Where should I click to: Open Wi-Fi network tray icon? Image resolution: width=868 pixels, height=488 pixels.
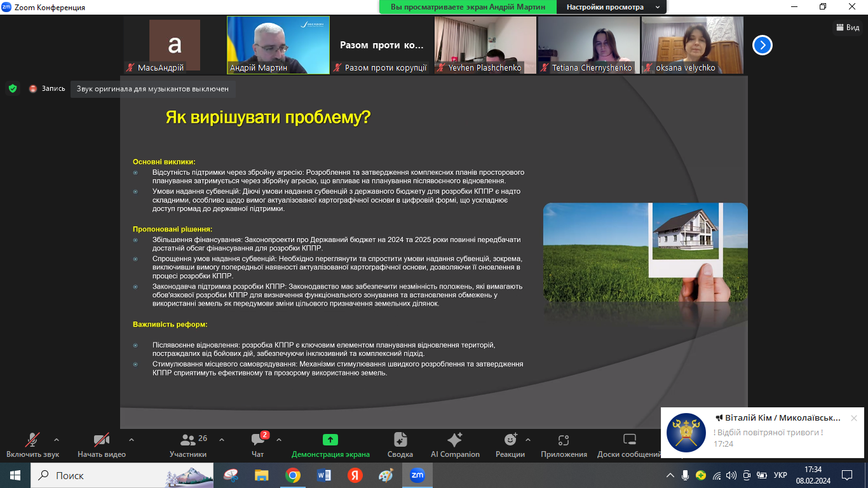717,475
